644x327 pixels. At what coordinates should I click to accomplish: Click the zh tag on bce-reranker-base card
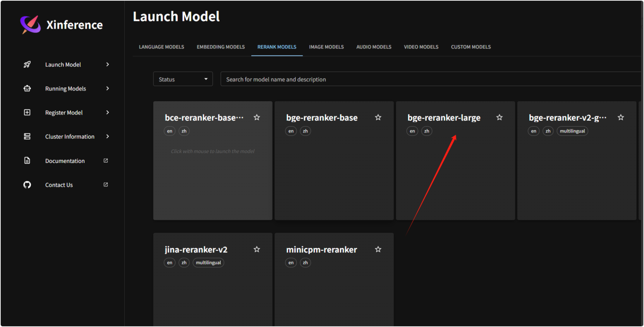184,131
